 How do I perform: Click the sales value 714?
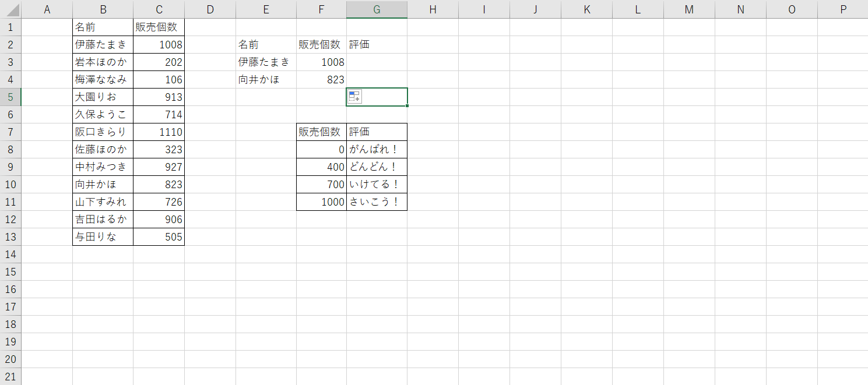159,115
